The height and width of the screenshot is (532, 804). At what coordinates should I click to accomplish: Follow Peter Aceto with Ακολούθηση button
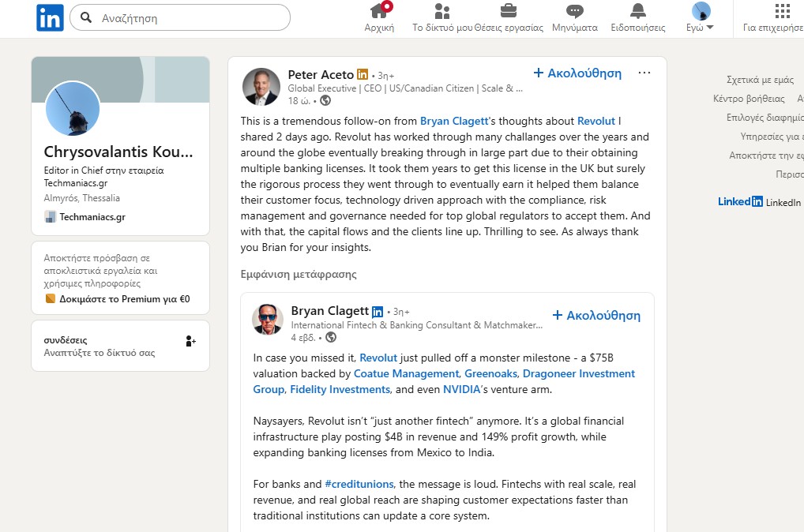coord(577,73)
